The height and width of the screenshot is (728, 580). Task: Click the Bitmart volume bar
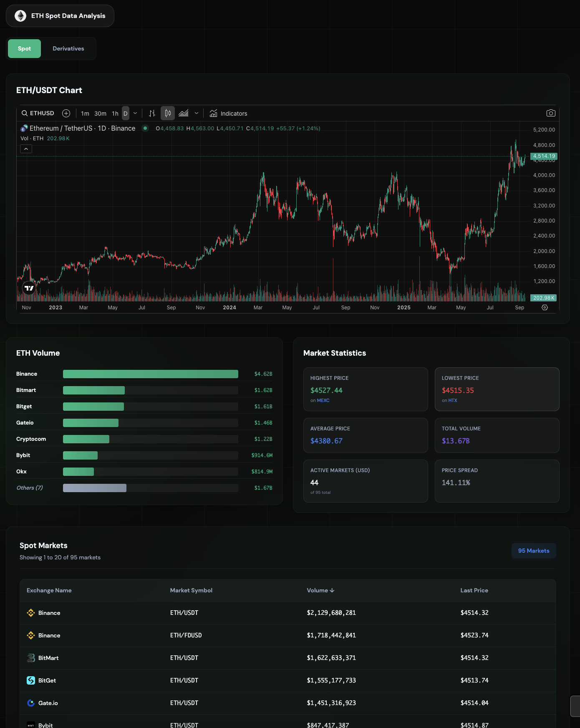click(94, 390)
